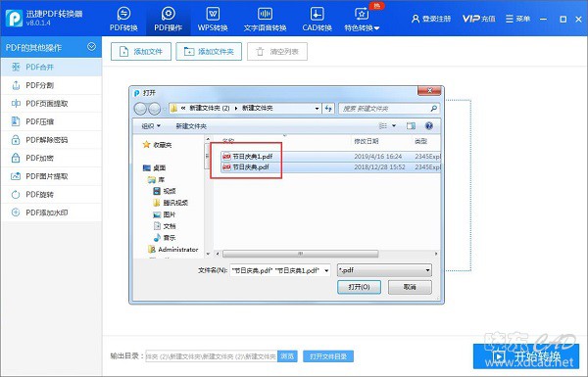Click 浏览 output directory button
This screenshot has height=377, width=588.
[287, 356]
